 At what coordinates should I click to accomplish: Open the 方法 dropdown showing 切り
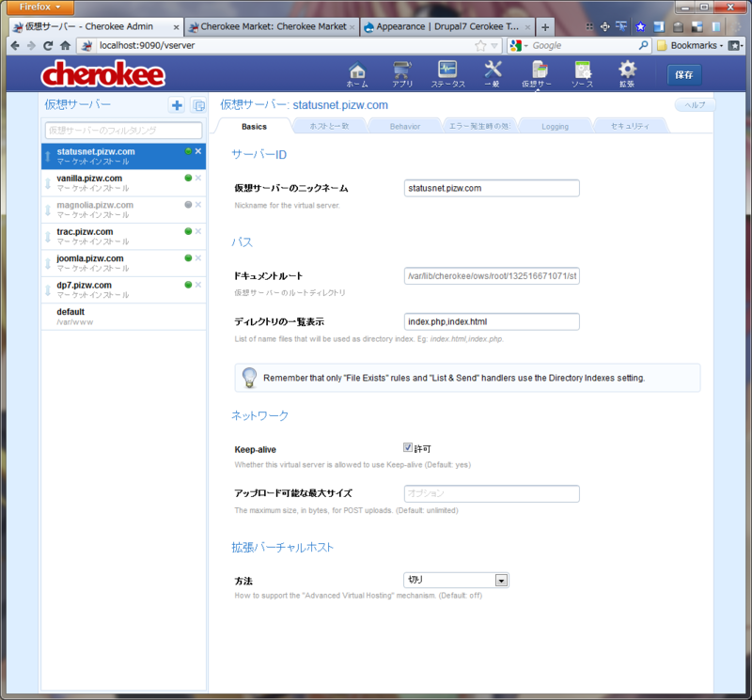point(456,580)
